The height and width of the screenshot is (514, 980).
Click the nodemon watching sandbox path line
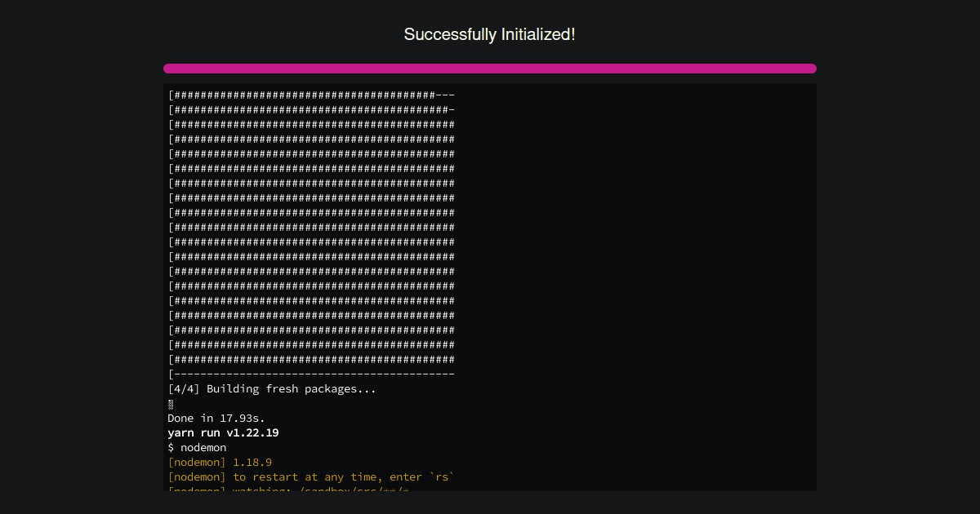click(286, 490)
